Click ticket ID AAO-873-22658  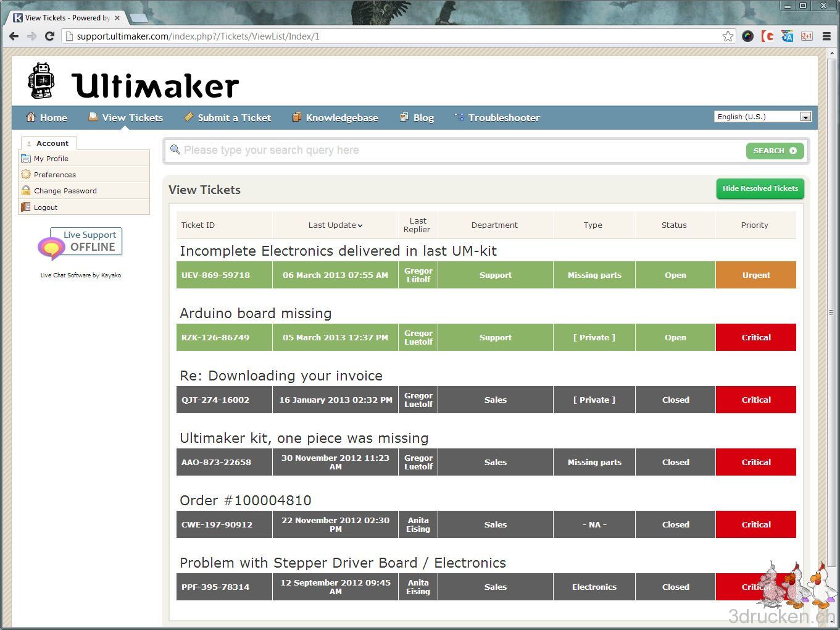[x=216, y=462]
